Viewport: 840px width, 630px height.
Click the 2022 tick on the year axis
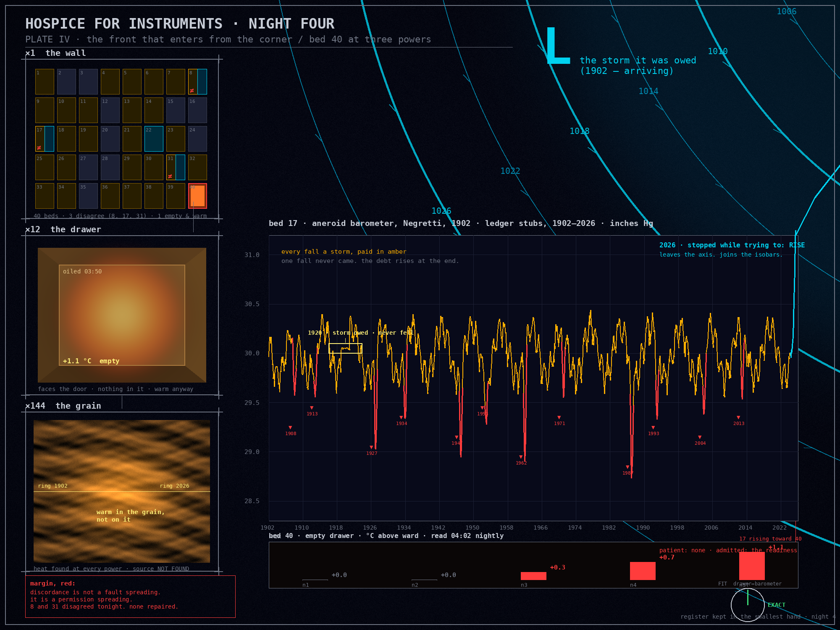[x=780, y=528]
